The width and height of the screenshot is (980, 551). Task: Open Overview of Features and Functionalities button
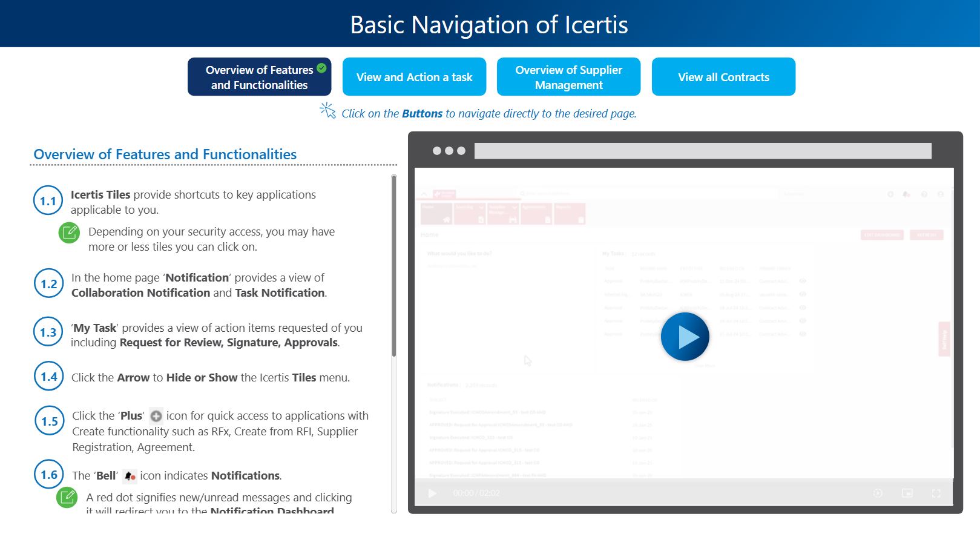point(259,77)
